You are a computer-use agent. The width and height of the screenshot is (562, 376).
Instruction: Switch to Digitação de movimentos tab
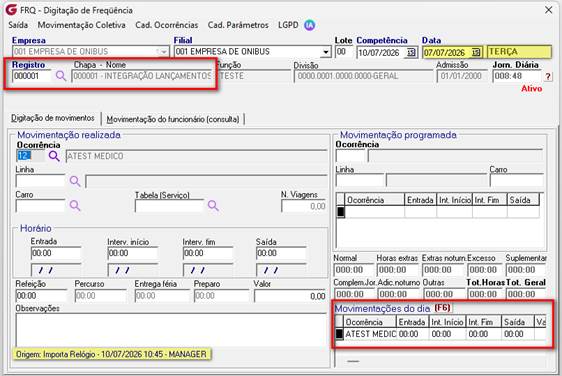pos(53,118)
